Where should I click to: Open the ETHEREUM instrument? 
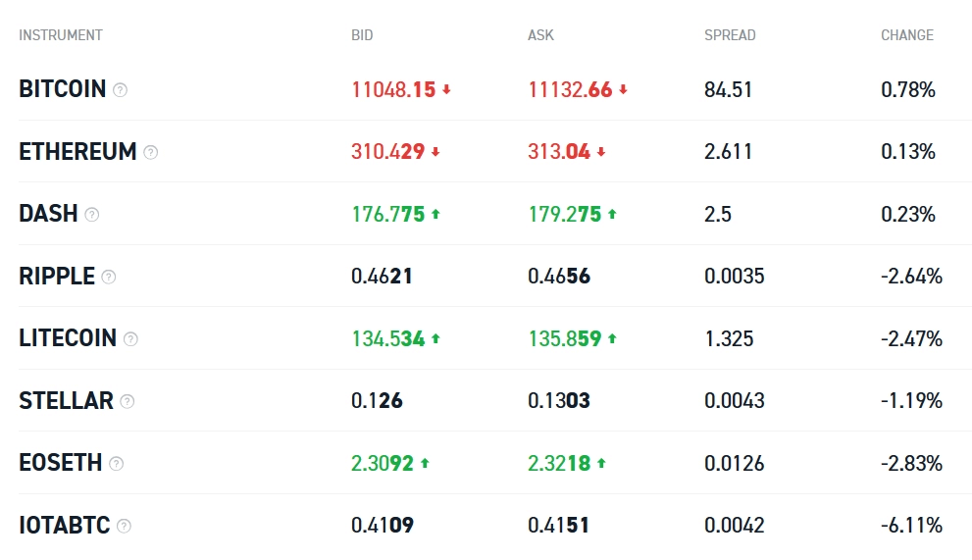coord(77,152)
